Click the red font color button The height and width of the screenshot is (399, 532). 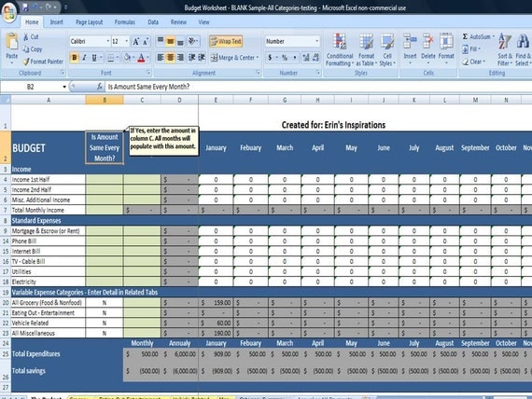141,58
